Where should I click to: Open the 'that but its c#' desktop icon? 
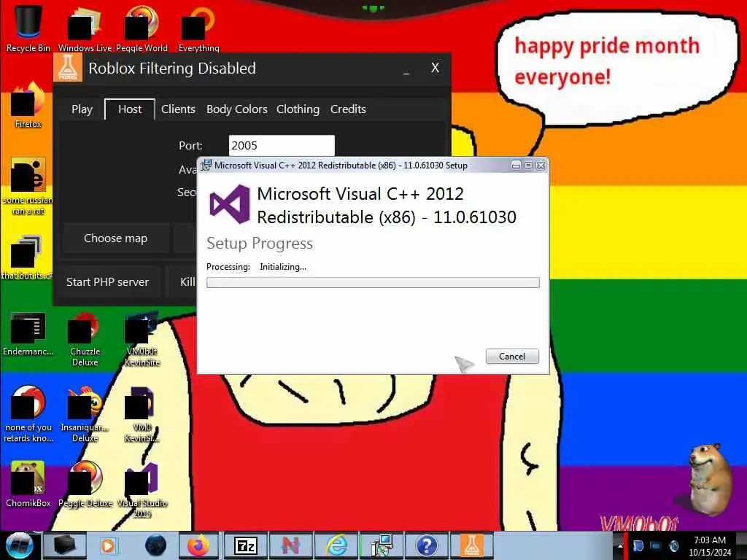click(x=27, y=257)
